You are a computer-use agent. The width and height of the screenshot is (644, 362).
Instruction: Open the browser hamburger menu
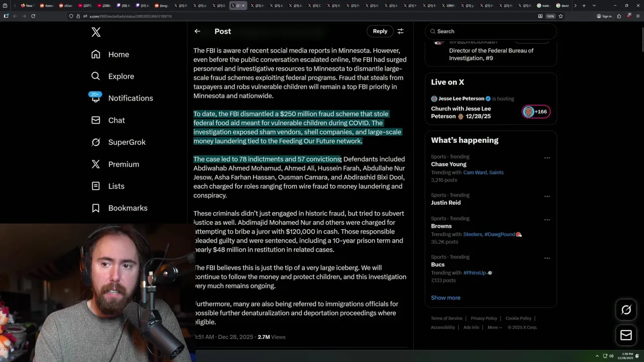[637, 16]
